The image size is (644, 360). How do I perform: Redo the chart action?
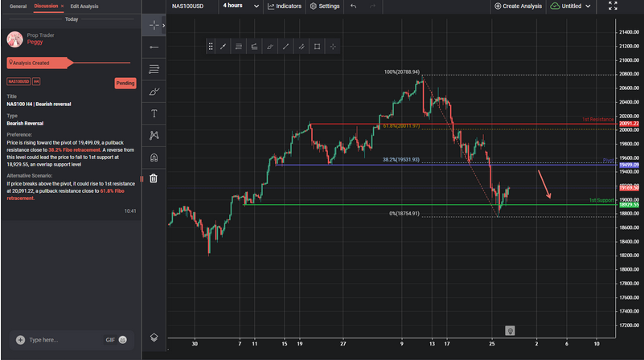(372, 6)
